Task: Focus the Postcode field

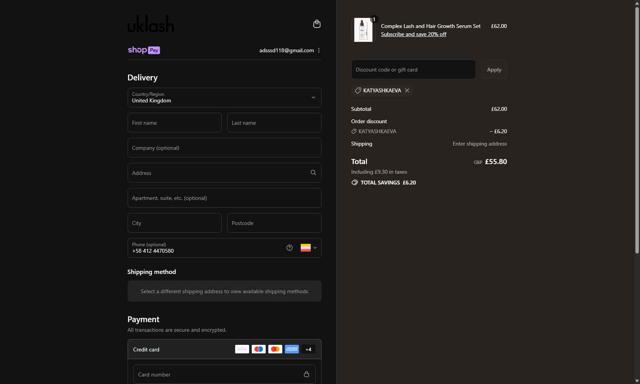Action: pos(274,223)
